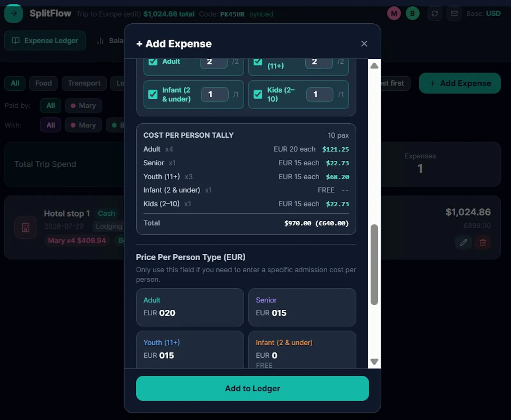The width and height of the screenshot is (511, 420).
Task: Click the B user avatar
Action: click(412, 13)
